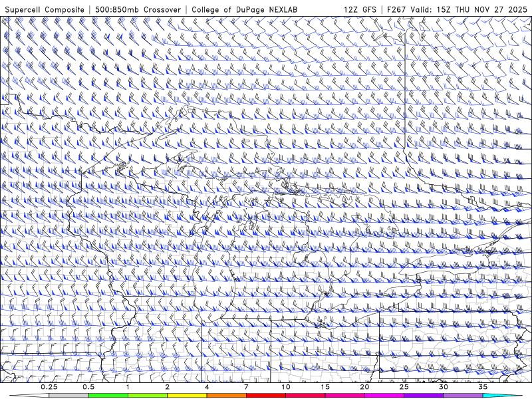532x399 pixels.
Task: Click the 'Supercell Composite' title text
Action: [45, 10]
